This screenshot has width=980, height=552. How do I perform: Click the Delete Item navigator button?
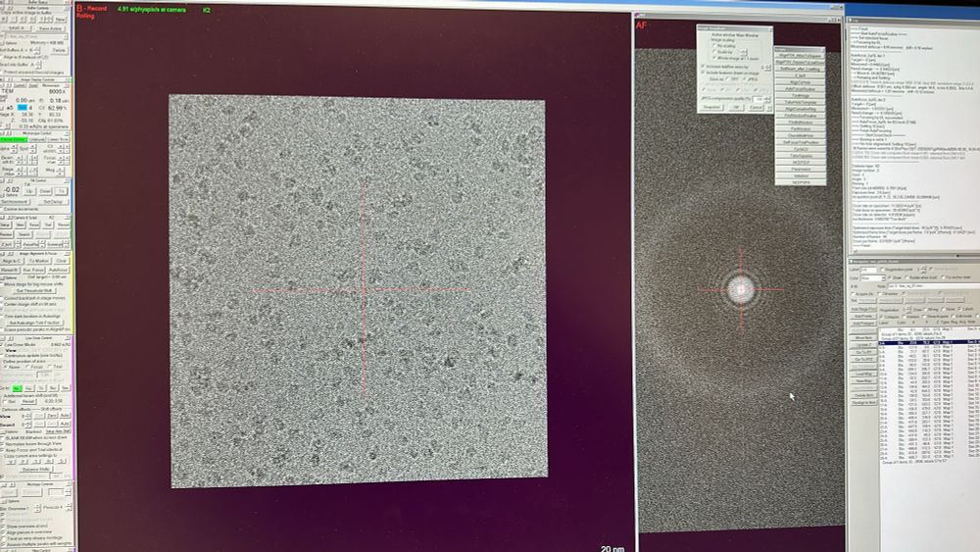(863, 395)
